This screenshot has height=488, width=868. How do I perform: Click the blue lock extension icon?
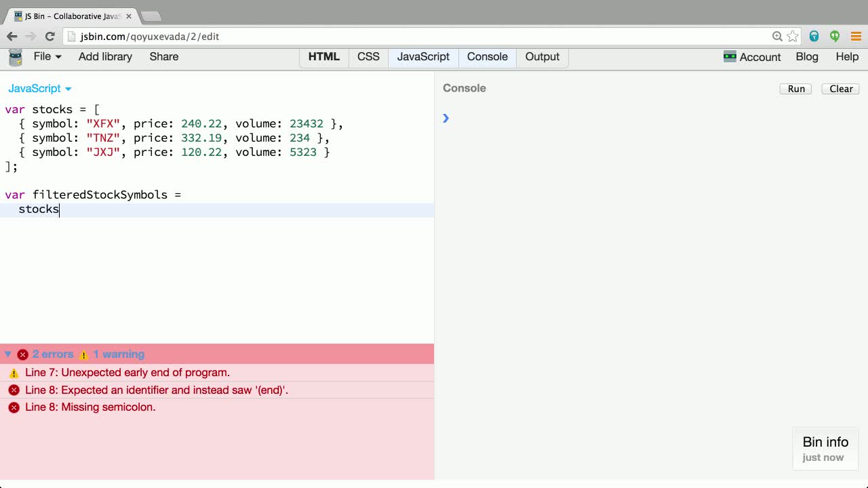click(x=814, y=36)
